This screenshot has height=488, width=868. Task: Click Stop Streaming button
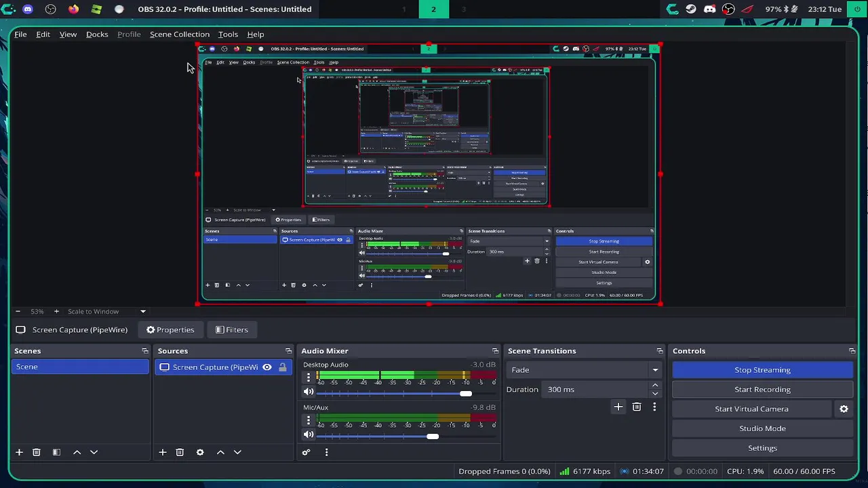point(762,369)
